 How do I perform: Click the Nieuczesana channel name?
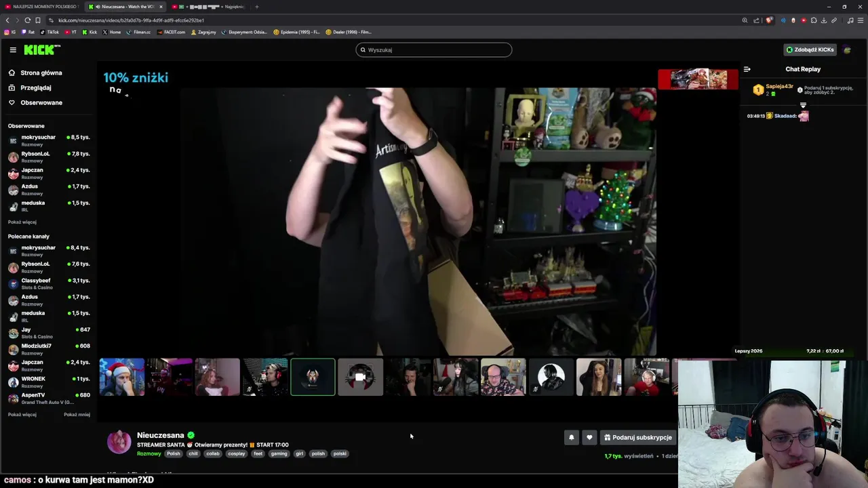(161, 435)
